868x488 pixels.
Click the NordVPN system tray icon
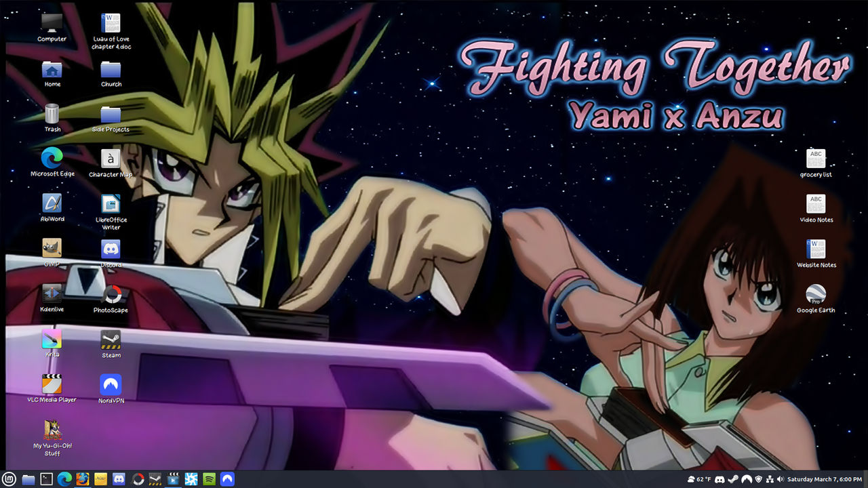[x=746, y=479]
